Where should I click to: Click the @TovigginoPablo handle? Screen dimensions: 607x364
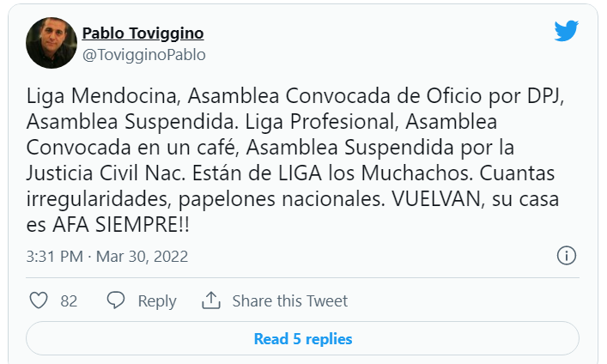[143, 54]
